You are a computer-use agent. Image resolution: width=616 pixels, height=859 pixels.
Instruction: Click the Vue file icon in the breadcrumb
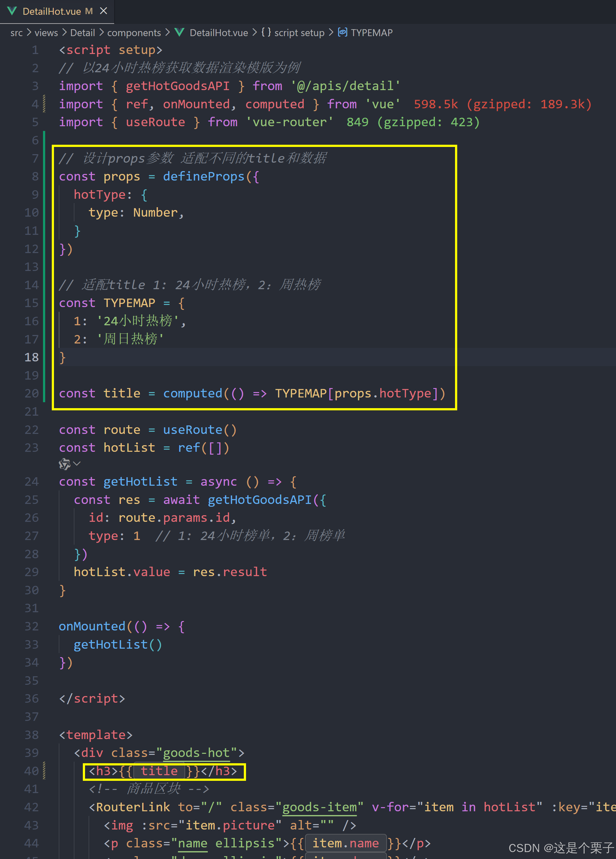[179, 33]
